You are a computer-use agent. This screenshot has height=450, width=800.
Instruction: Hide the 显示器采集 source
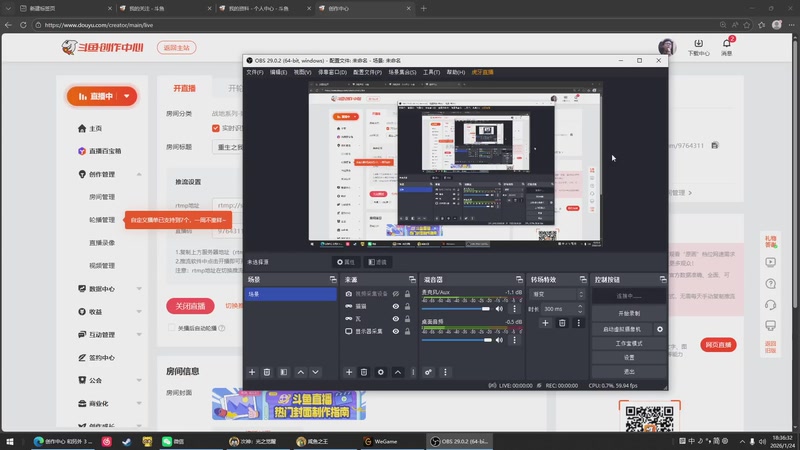coord(395,331)
